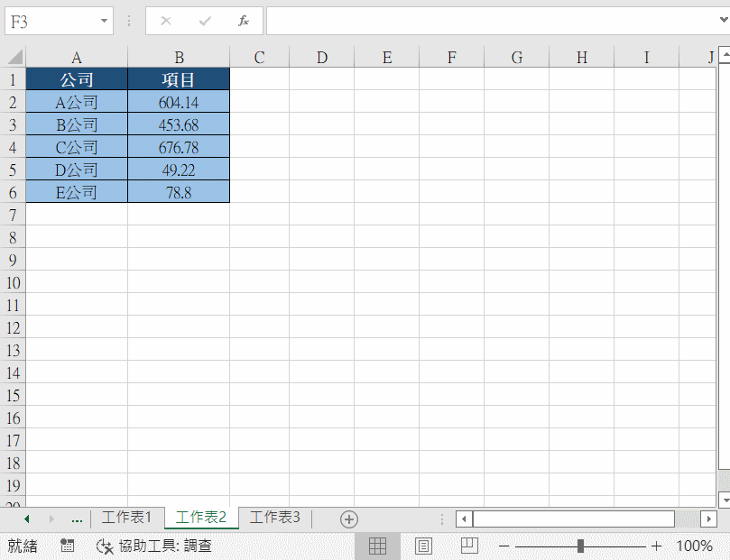Select column F header
Screen dimensions: 730x560
(451, 57)
